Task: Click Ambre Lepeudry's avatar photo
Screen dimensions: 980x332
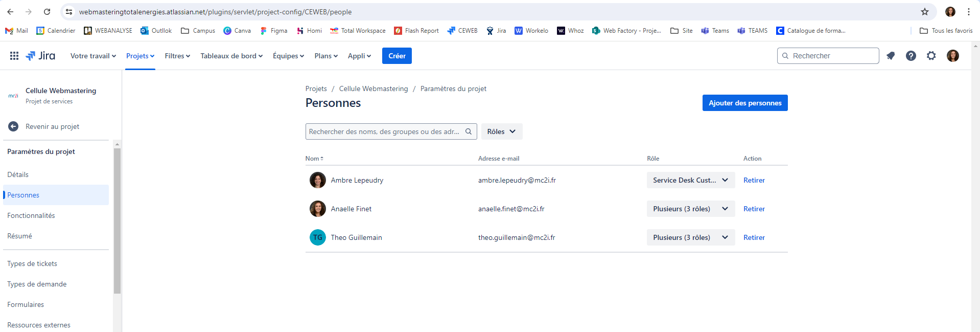Action: tap(318, 180)
